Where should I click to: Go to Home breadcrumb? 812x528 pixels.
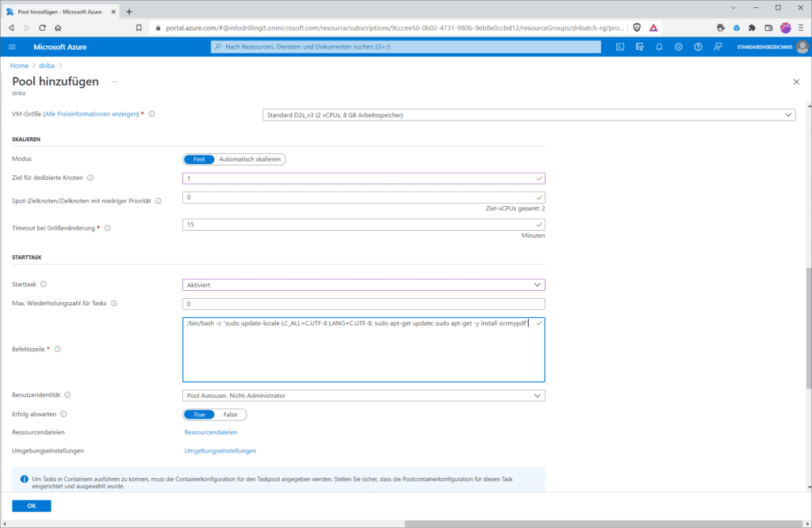(19, 66)
